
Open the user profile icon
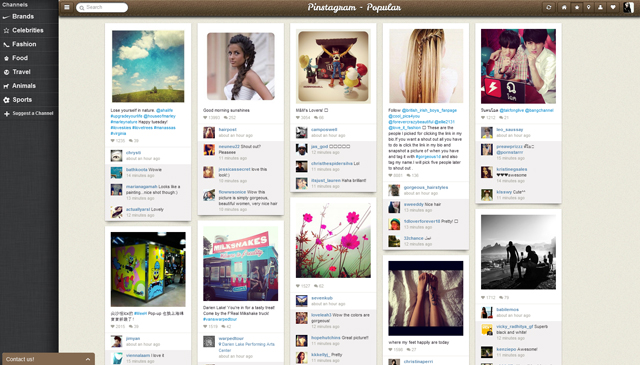pyautogui.click(x=600, y=7)
